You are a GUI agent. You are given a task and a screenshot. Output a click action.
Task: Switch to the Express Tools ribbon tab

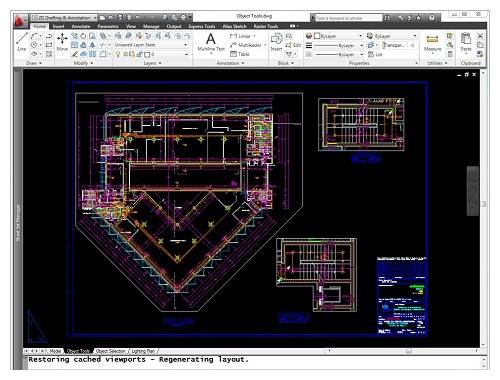(202, 26)
